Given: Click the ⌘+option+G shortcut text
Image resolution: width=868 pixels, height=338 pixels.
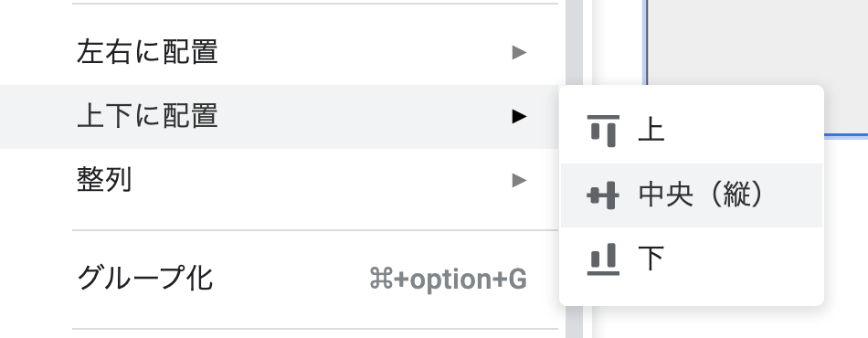Looking at the screenshot, I should (448, 279).
